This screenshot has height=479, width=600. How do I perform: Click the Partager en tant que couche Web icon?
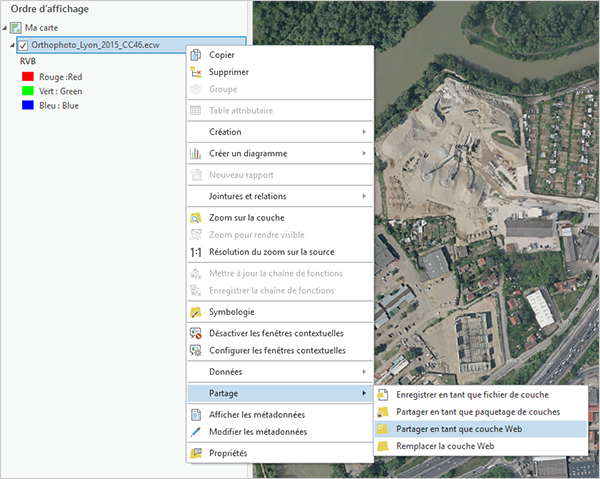tap(383, 429)
